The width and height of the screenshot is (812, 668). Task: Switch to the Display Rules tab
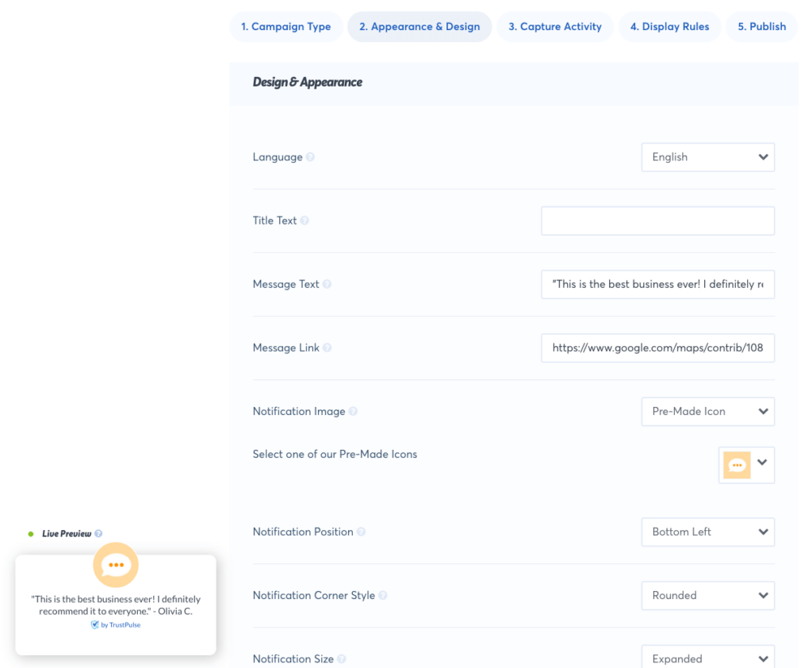point(670,26)
